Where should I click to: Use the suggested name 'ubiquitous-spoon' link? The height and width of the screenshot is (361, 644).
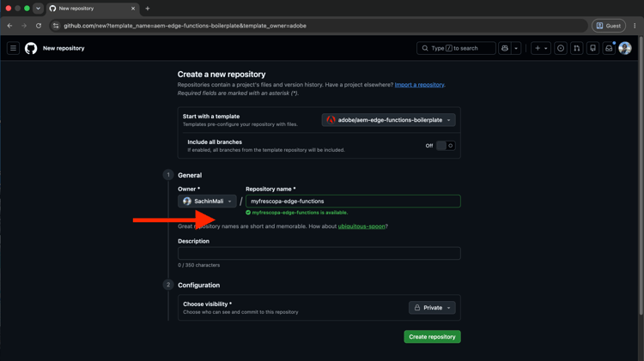coord(361,226)
